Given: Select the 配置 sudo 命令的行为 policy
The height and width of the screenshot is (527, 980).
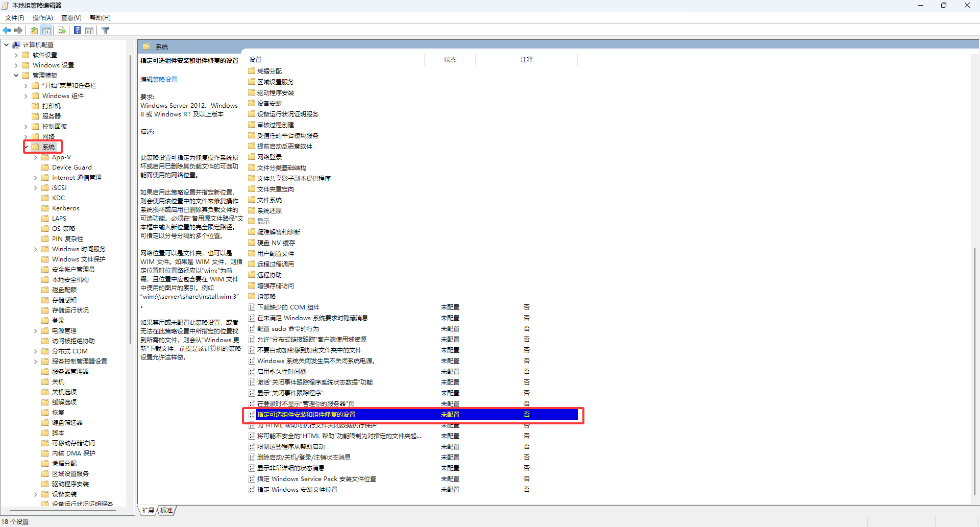Looking at the screenshot, I should [x=288, y=329].
